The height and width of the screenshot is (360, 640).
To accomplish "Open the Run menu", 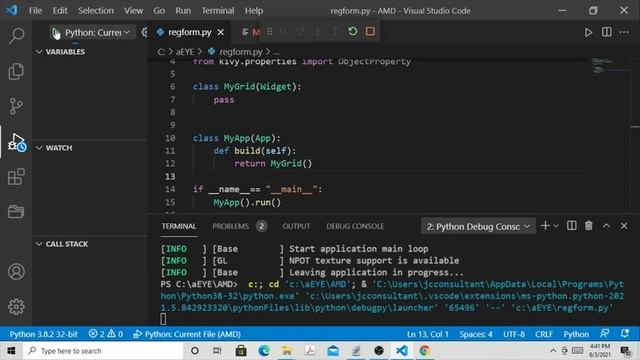I will (183, 11).
